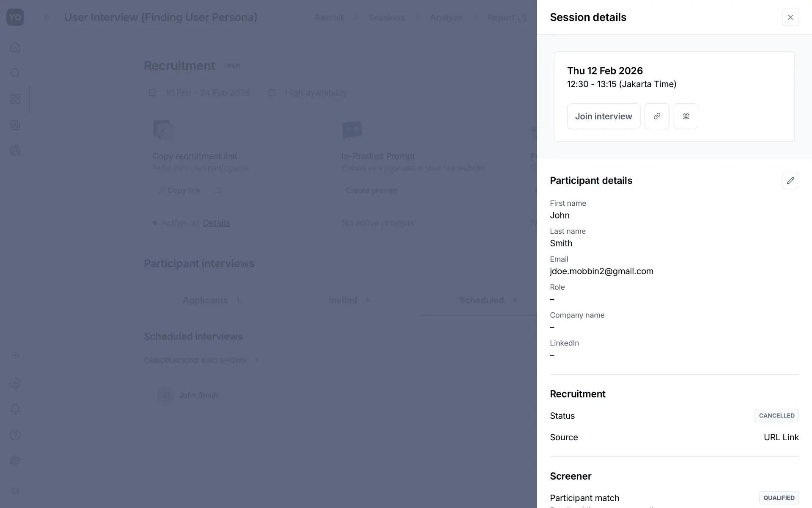Image resolution: width=812 pixels, height=508 pixels.
Task: Click the copy interview link icon
Action: (657, 116)
